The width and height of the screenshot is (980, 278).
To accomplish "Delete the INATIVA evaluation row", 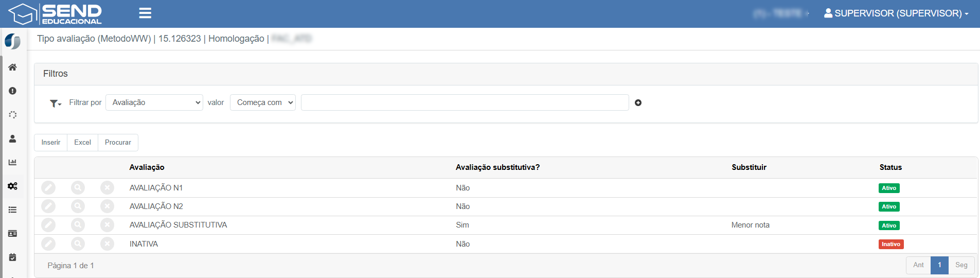I will pyautogui.click(x=107, y=244).
